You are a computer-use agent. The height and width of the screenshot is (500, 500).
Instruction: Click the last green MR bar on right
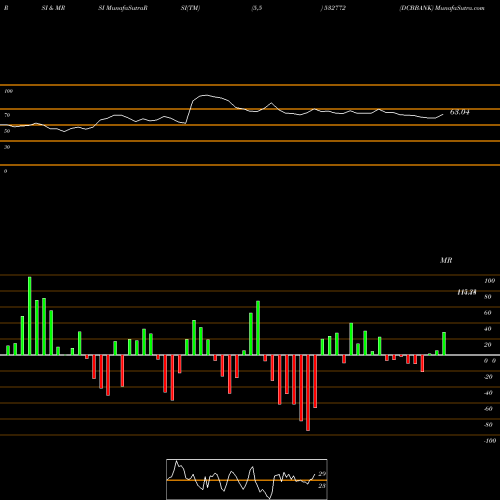pyautogui.click(x=444, y=343)
